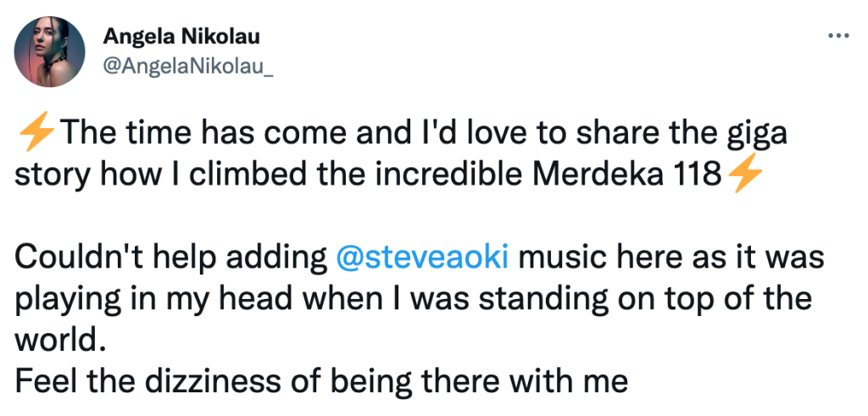Screen dimensions: 868x416
Task: Open the @steveaoki mention link
Action: click(x=422, y=258)
